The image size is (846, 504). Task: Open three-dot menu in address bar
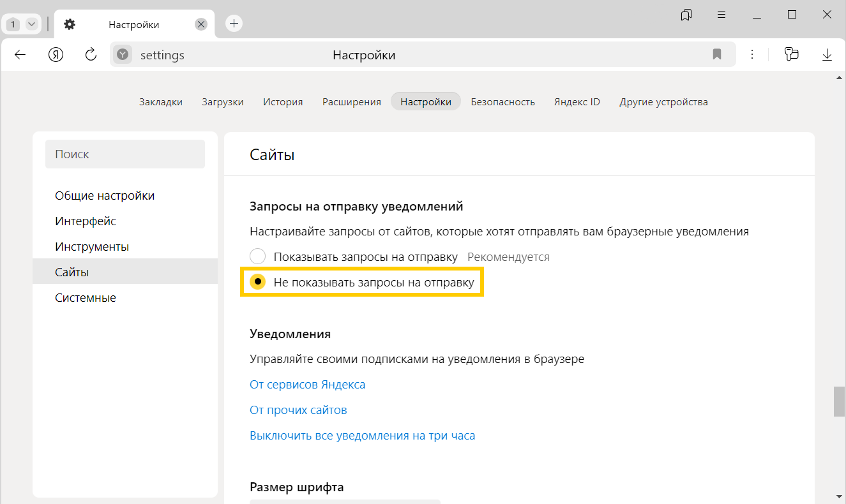tap(752, 55)
